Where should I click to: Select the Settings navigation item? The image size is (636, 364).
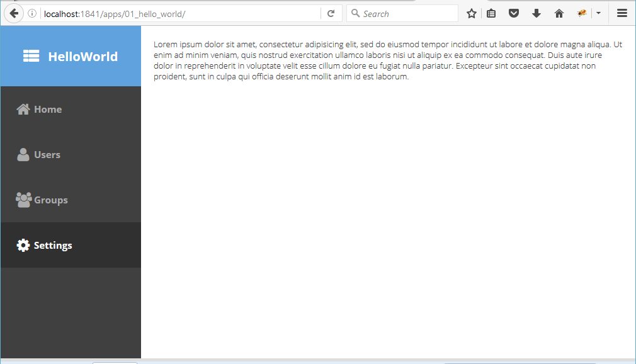[71, 245]
